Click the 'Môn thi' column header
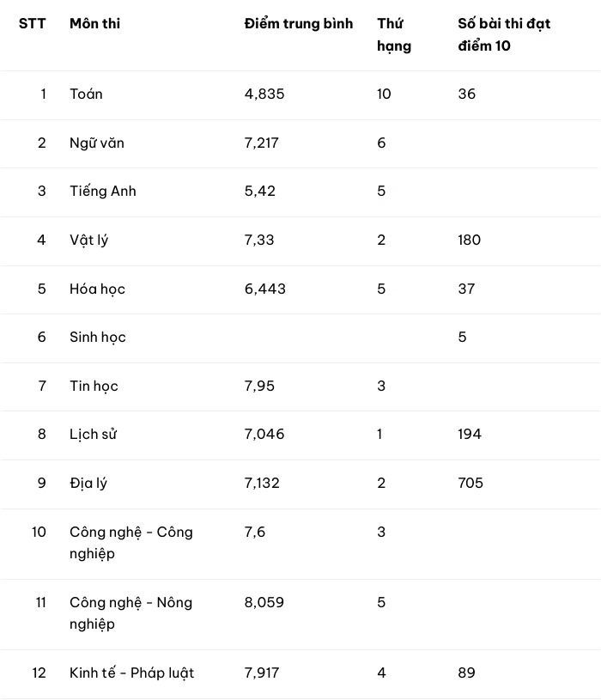 click(94, 24)
